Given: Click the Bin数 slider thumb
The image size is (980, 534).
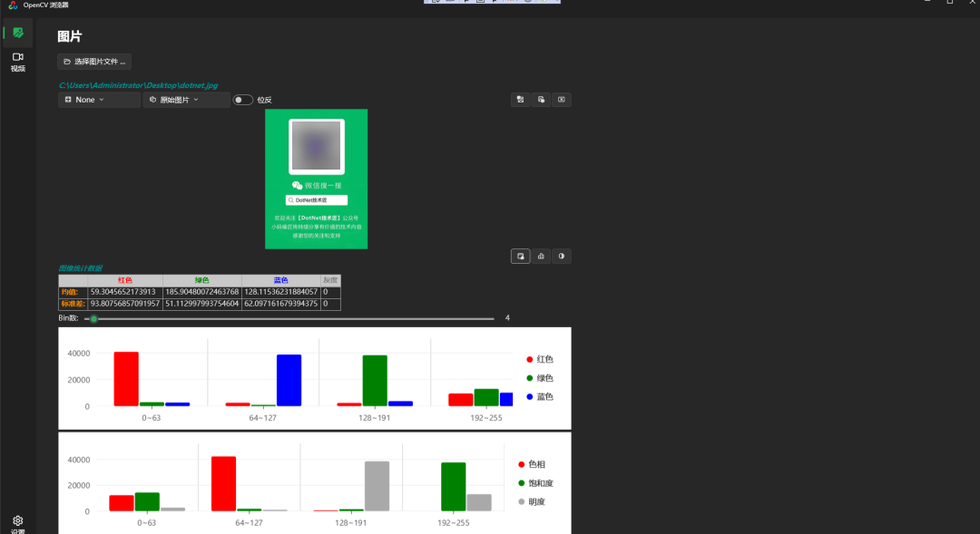Looking at the screenshot, I should (93, 318).
